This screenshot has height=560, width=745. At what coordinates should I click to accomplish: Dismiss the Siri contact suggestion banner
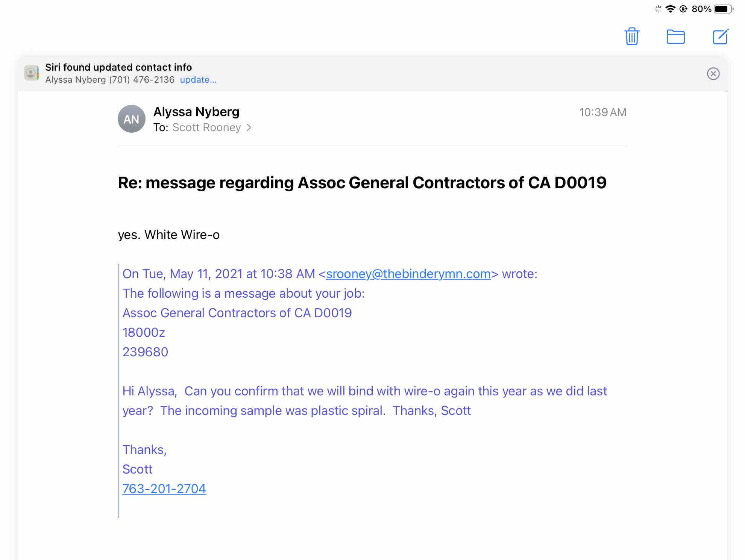[x=713, y=74]
